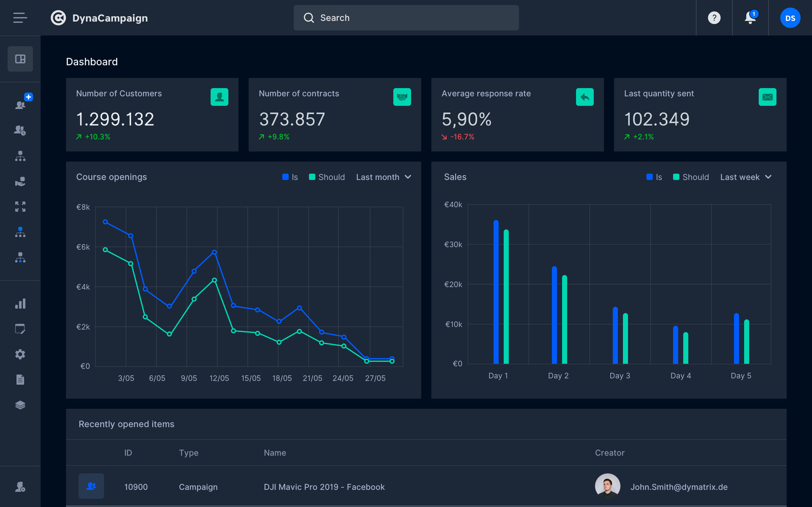The height and width of the screenshot is (507, 812).
Task: Open the help question mark icon
Action: (x=714, y=18)
